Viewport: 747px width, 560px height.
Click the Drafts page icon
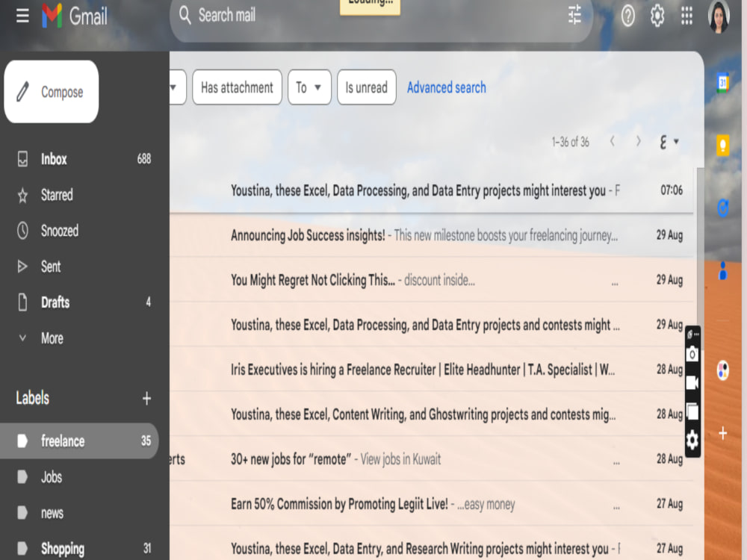pyautogui.click(x=22, y=302)
